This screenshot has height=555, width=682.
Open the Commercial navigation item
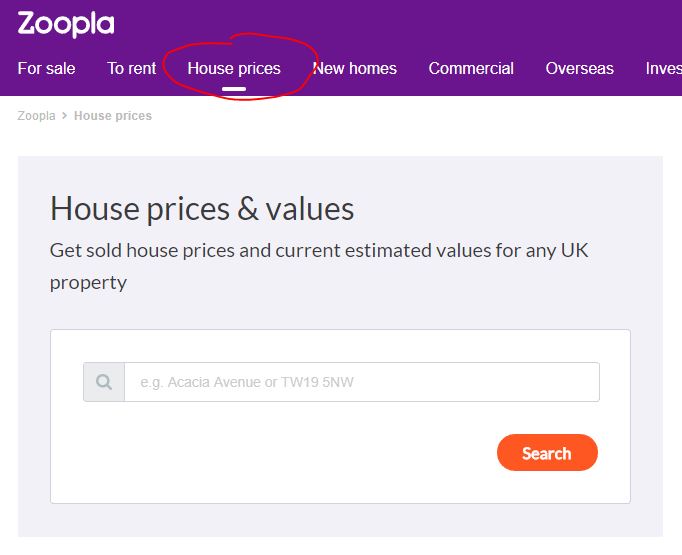point(471,68)
